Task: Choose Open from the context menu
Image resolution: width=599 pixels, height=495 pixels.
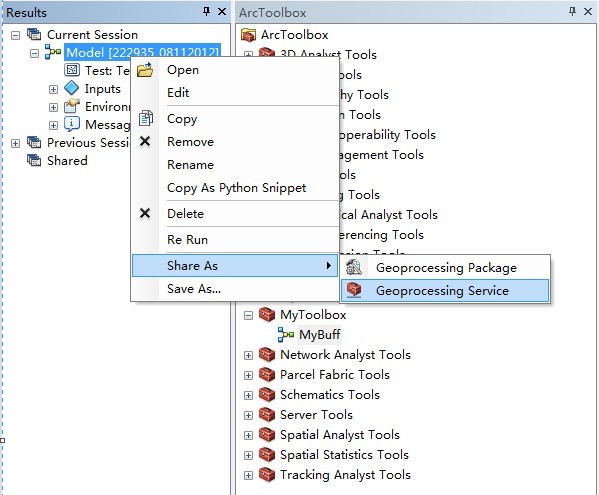Action: [235, 70]
